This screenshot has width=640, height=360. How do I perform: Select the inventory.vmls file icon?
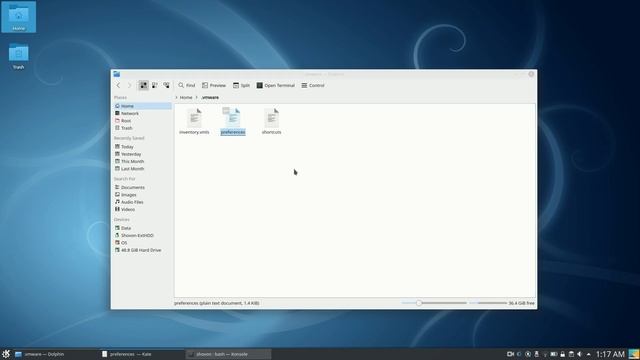pyautogui.click(x=194, y=118)
